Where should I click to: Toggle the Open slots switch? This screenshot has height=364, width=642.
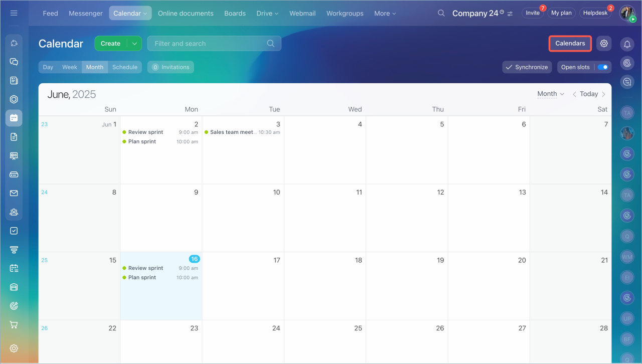pyautogui.click(x=602, y=67)
